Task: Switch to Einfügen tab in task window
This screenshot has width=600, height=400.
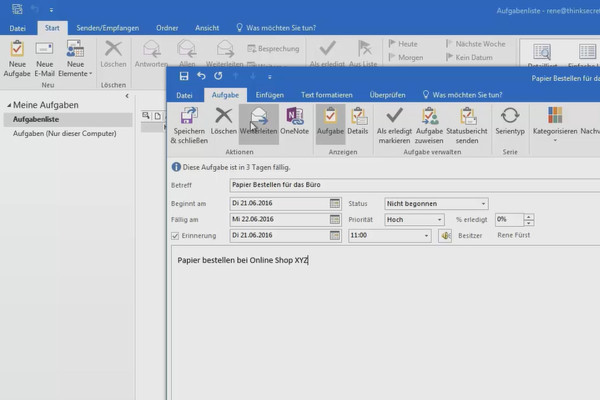Action: tap(270, 95)
